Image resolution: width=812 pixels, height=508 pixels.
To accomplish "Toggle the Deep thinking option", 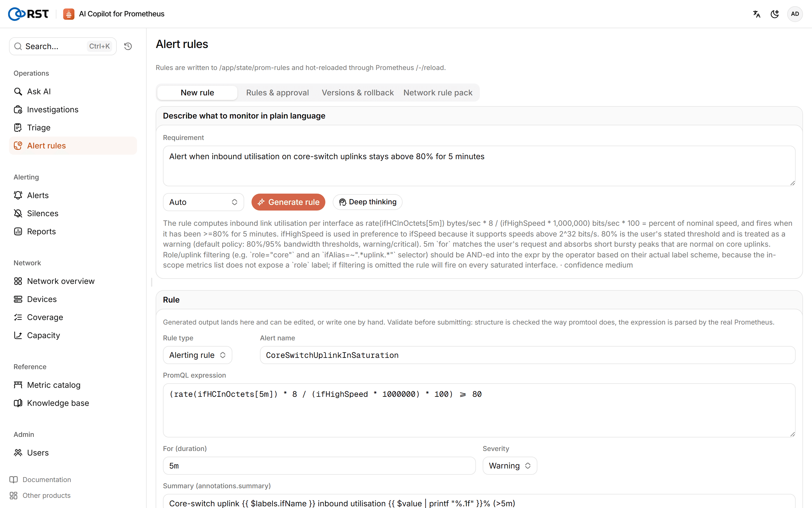I will pos(367,202).
